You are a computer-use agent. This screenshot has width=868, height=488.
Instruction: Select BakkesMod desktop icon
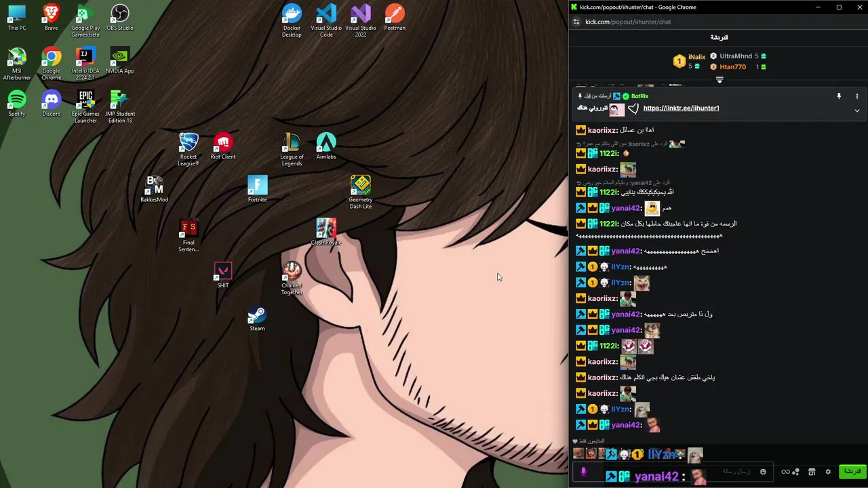154,188
